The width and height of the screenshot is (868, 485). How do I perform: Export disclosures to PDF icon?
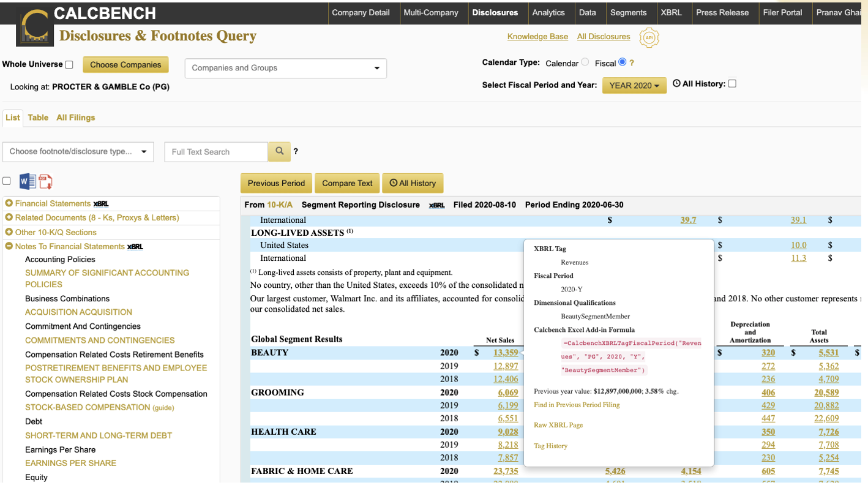45,181
